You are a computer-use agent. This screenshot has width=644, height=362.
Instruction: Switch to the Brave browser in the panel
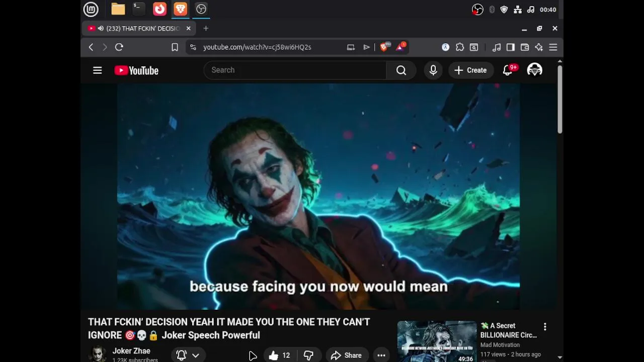(x=180, y=9)
